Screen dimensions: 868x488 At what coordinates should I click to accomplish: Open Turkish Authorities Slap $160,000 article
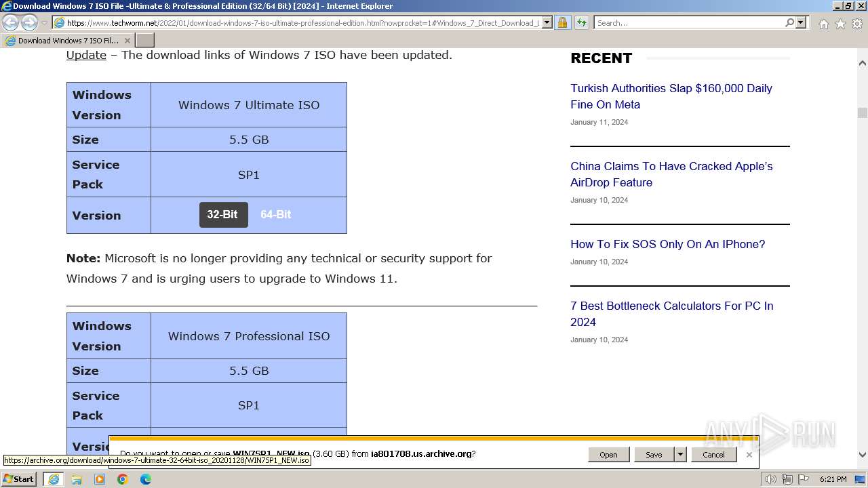point(671,96)
